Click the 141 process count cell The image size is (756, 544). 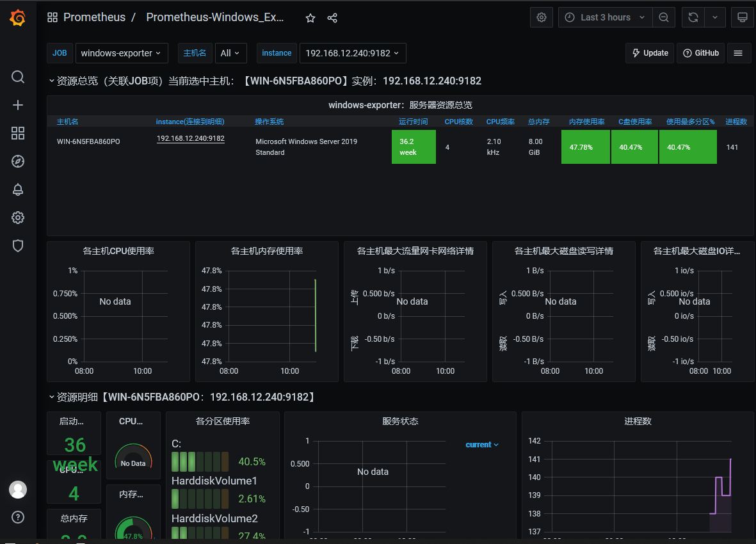(x=732, y=147)
